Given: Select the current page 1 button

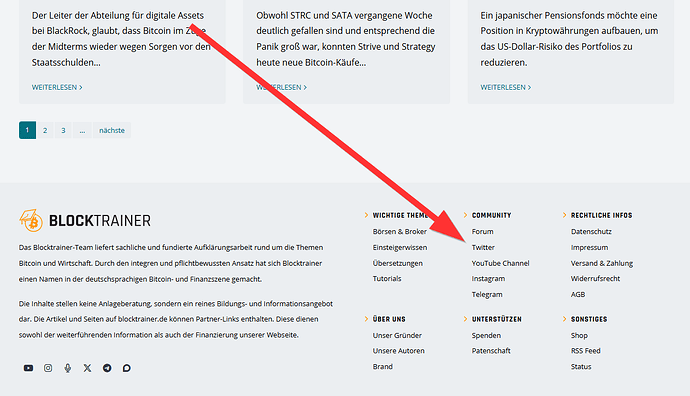Looking at the screenshot, I should [x=27, y=130].
